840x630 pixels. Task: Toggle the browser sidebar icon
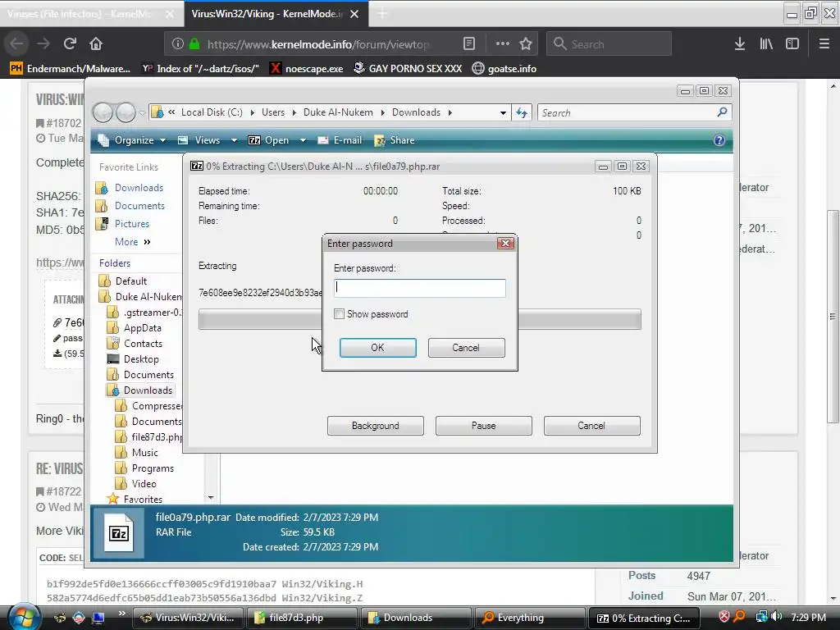(792, 44)
